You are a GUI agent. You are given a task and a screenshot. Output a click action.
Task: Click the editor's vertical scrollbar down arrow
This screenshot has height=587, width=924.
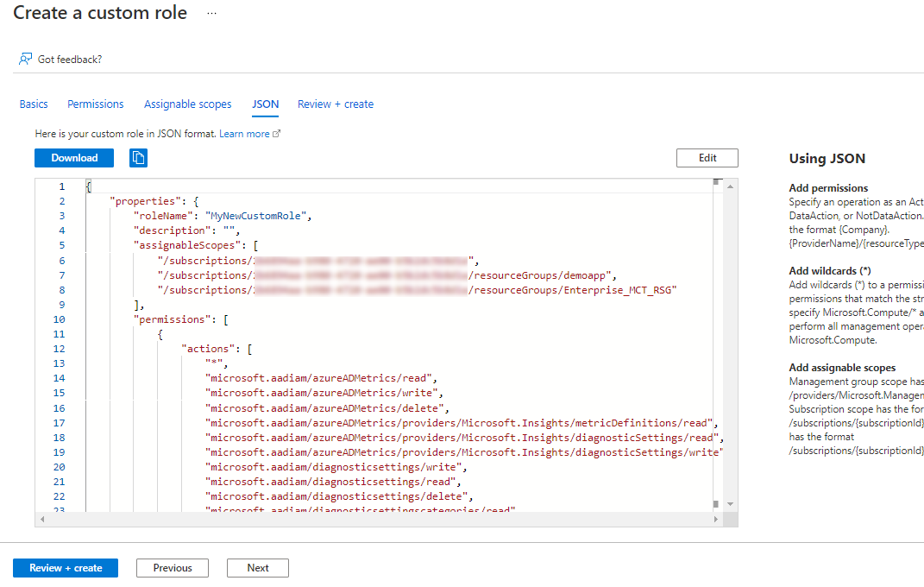(730, 503)
